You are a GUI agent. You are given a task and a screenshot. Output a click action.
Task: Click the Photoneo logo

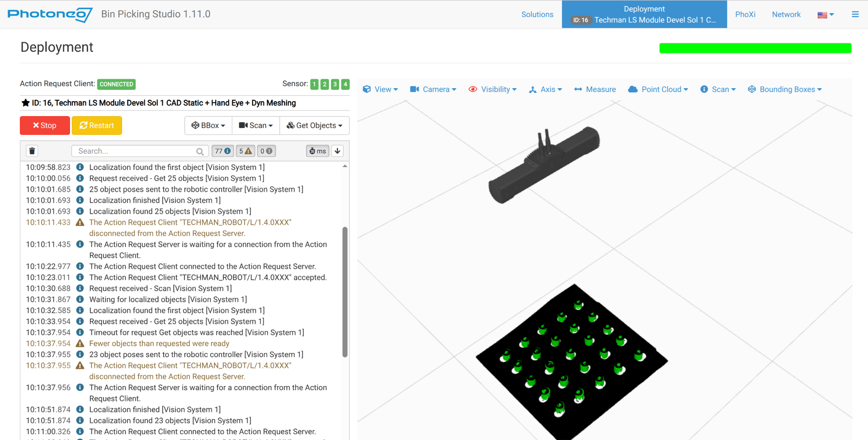(50, 14)
